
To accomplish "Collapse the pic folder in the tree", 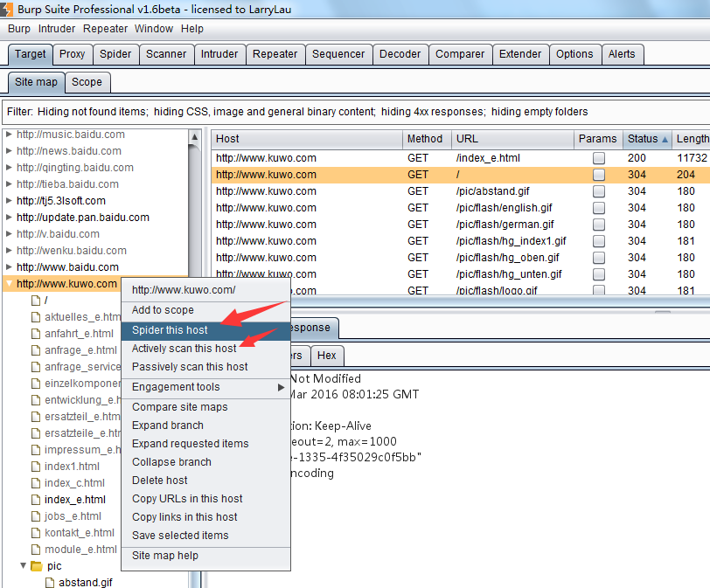I will coord(24,566).
